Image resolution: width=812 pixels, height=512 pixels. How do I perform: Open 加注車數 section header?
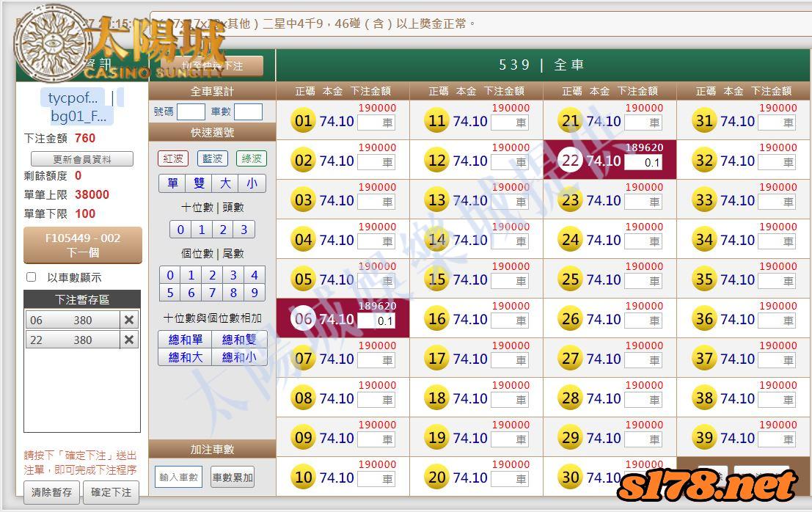(212, 450)
